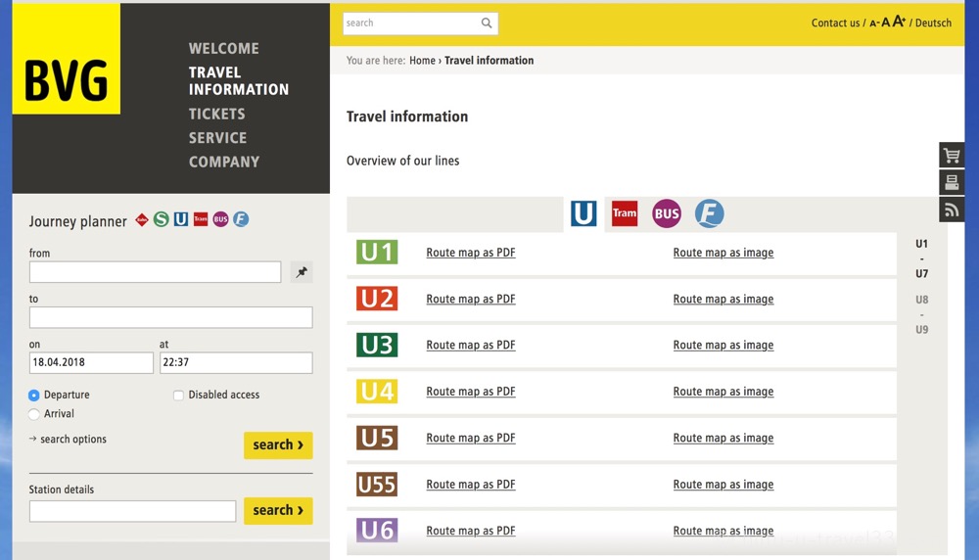Open U2 Route map as image
Screen dimensions: 979x560
point(723,299)
